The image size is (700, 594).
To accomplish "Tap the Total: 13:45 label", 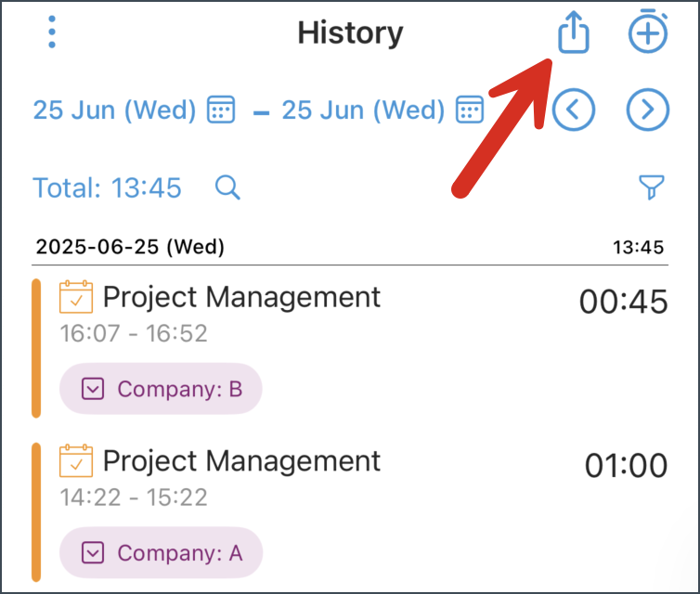I will (x=108, y=188).
